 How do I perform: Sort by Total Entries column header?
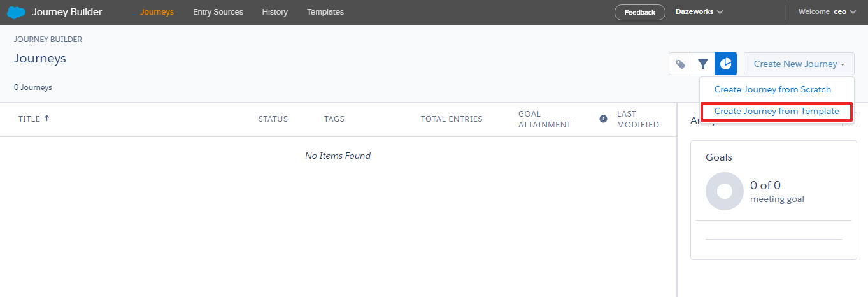click(x=452, y=119)
